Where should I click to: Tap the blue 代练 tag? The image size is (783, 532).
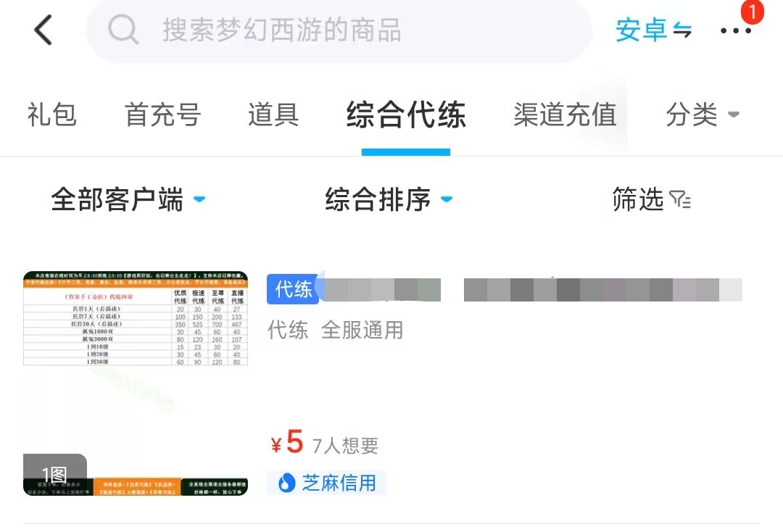point(293,289)
